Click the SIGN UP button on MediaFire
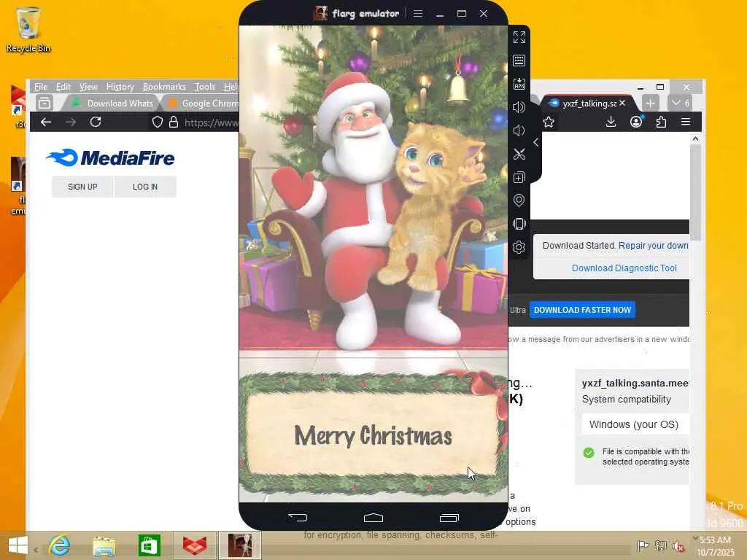 82,187
